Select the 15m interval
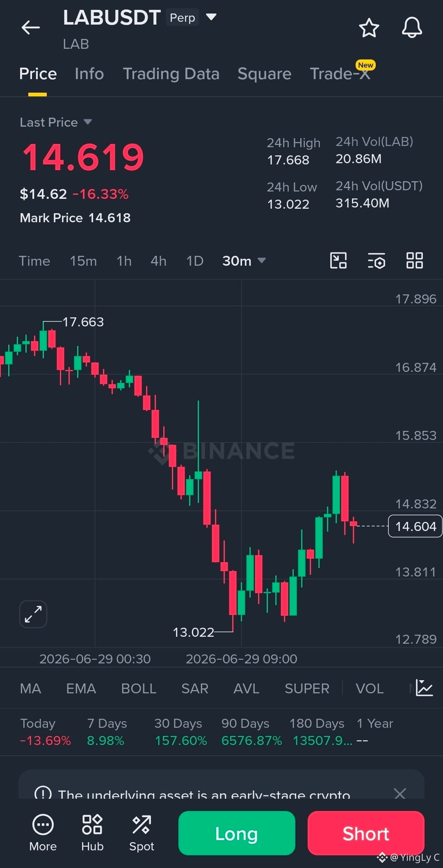 [83, 261]
